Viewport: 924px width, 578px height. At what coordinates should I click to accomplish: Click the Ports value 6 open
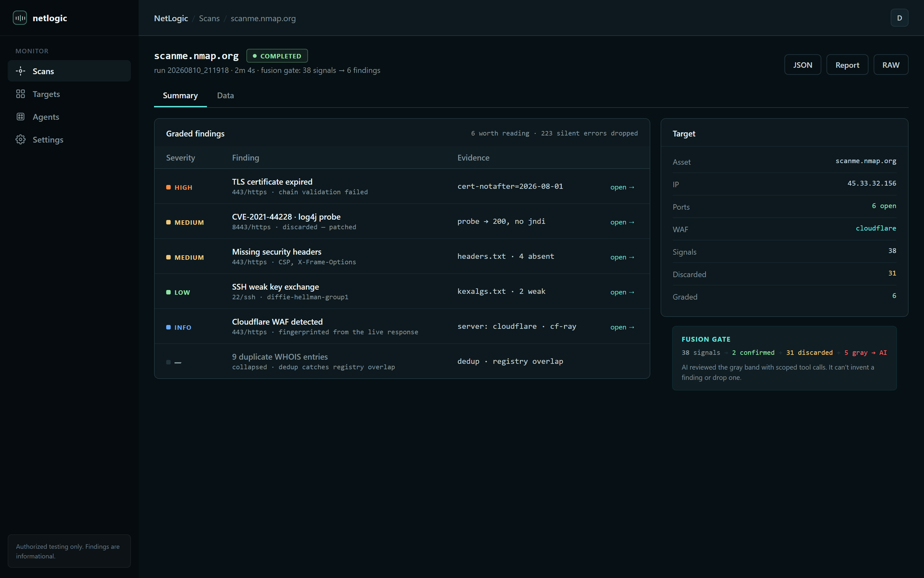(x=884, y=206)
